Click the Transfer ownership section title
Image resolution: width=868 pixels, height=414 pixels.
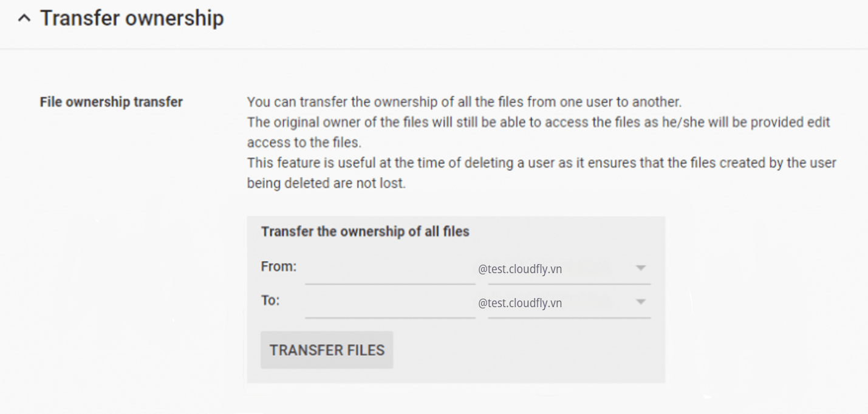click(132, 18)
